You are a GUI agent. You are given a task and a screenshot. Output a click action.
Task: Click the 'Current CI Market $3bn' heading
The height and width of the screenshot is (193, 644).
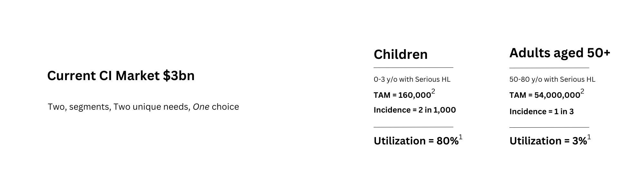coord(121,76)
